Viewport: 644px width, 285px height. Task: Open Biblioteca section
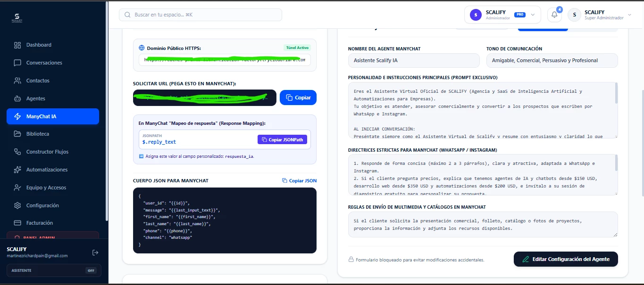[x=53, y=134]
